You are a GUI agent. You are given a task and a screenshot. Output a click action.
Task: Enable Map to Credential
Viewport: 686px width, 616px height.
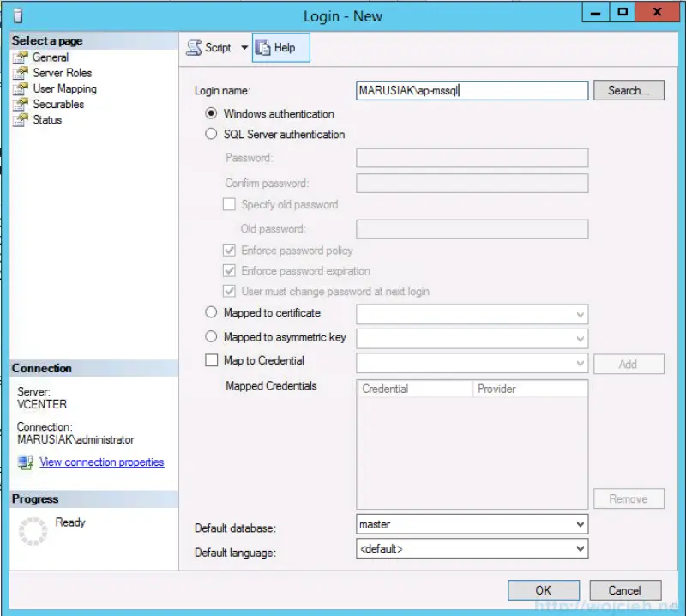(211, 359)
